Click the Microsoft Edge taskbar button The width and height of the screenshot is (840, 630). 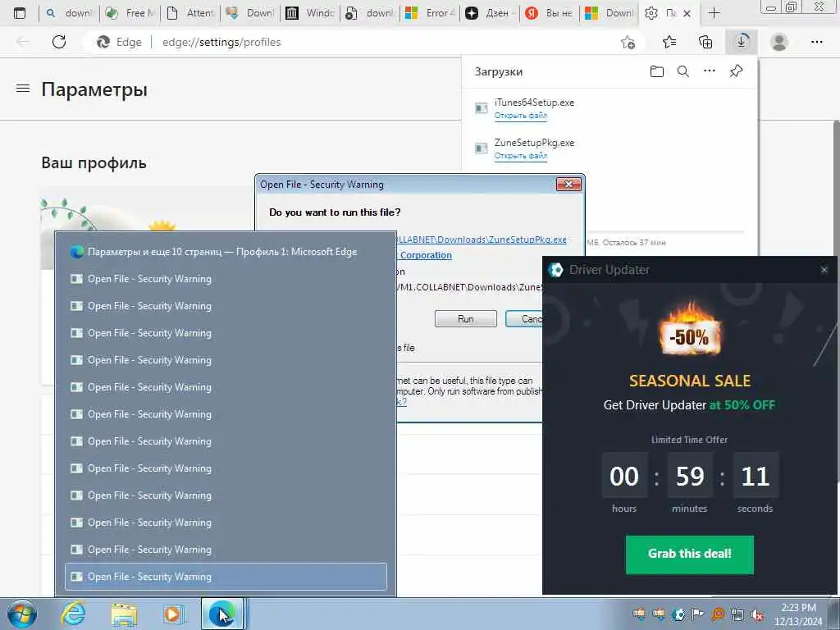coord(222,614)
